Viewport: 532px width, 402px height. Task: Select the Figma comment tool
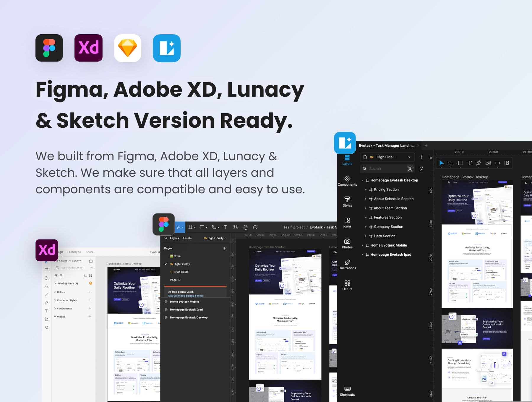(255, 227)
